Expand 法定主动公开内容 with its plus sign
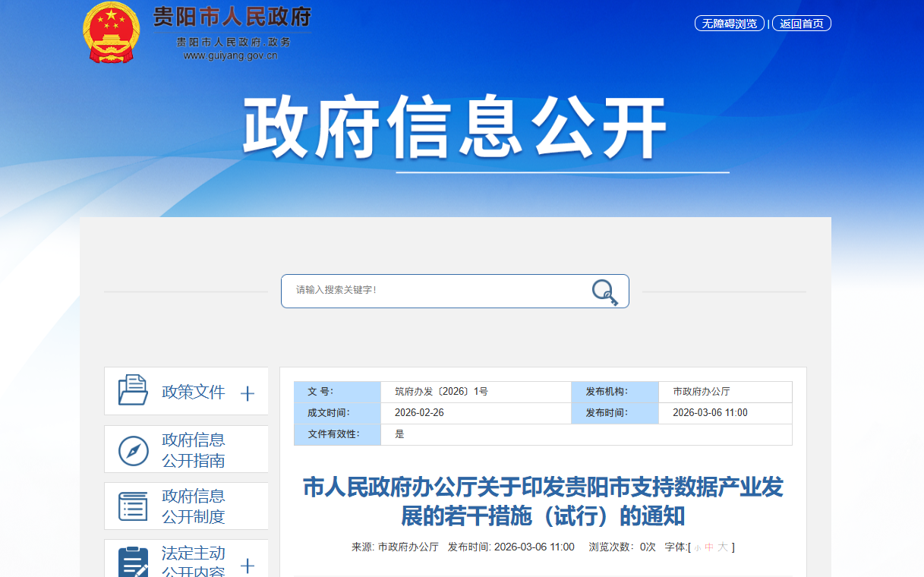 point(247,566)
